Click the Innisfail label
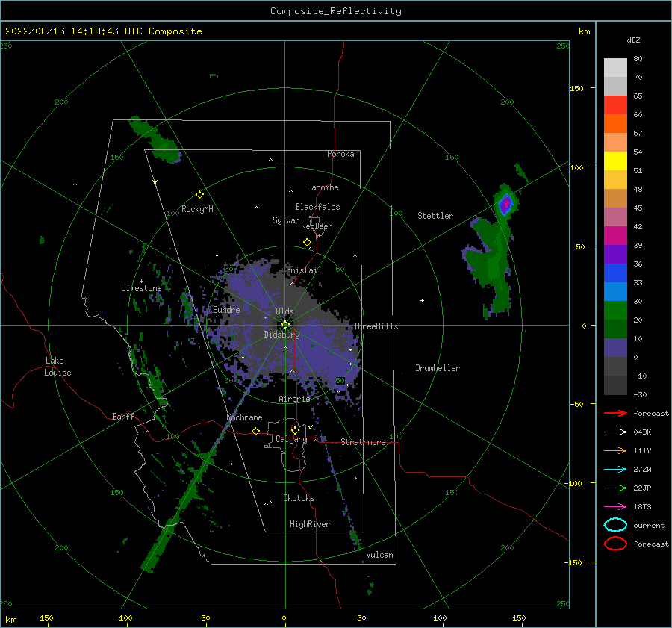The image size is (672, 628). pyautogui.click(x=302, y=270)
